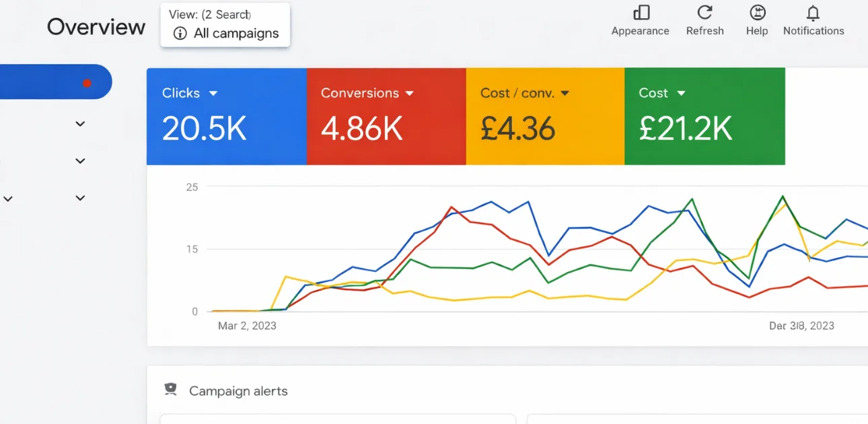Viewport: 868px width, 424px height.
Task: Expand the bottom sidebar chevron
Action: [79, 198]
